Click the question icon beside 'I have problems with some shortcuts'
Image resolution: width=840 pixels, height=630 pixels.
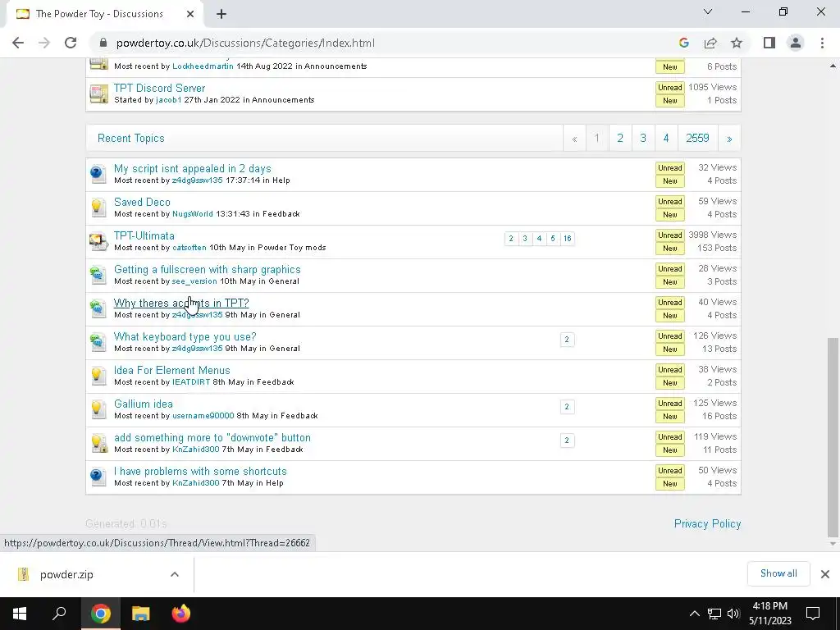point(98,477)
